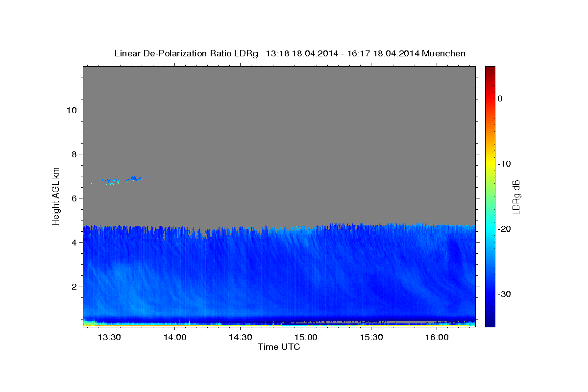Click the 15:30 time tick label
The image size is (588, 392).
click(371, 338)
